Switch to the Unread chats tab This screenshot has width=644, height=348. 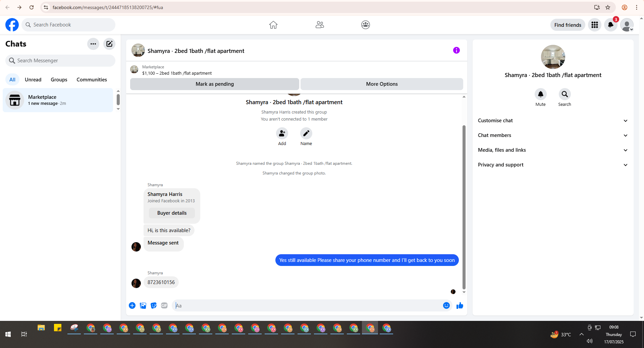(x=33, y=80)
